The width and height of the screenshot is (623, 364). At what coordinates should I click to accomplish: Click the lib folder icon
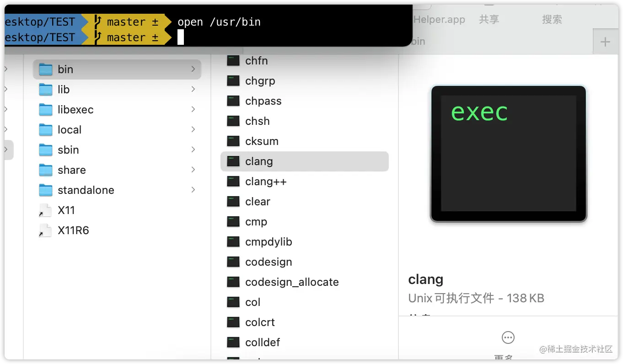coord(46,90)
